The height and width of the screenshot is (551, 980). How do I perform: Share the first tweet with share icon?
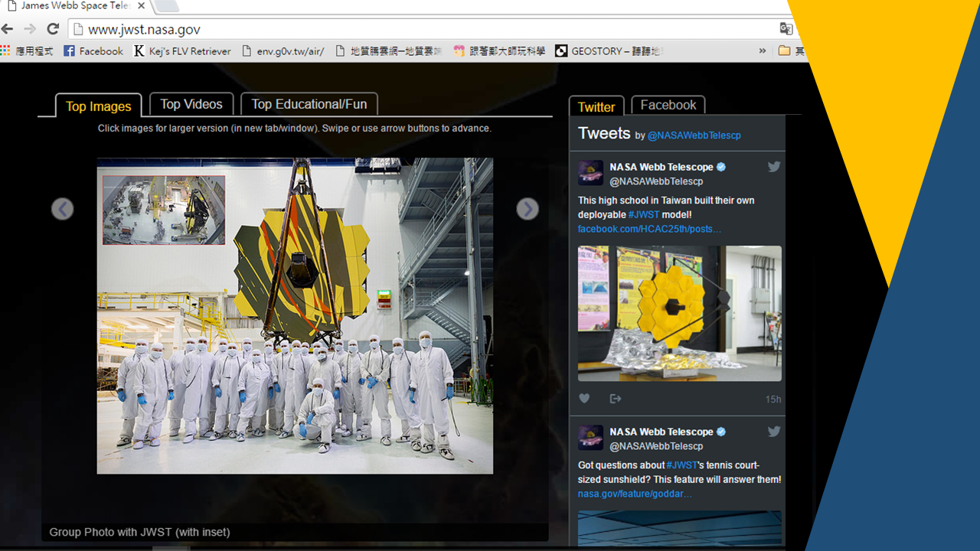click(x=615, y=399)
